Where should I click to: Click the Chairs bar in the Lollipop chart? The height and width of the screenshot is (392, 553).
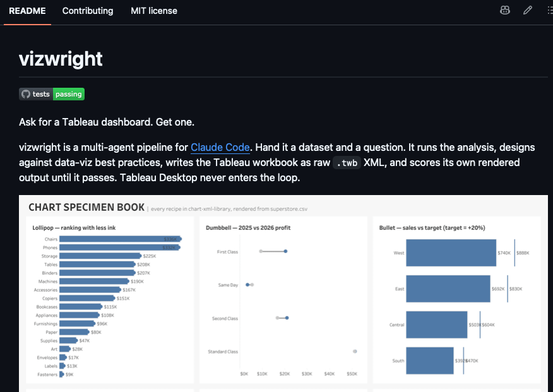pos(121,239)
